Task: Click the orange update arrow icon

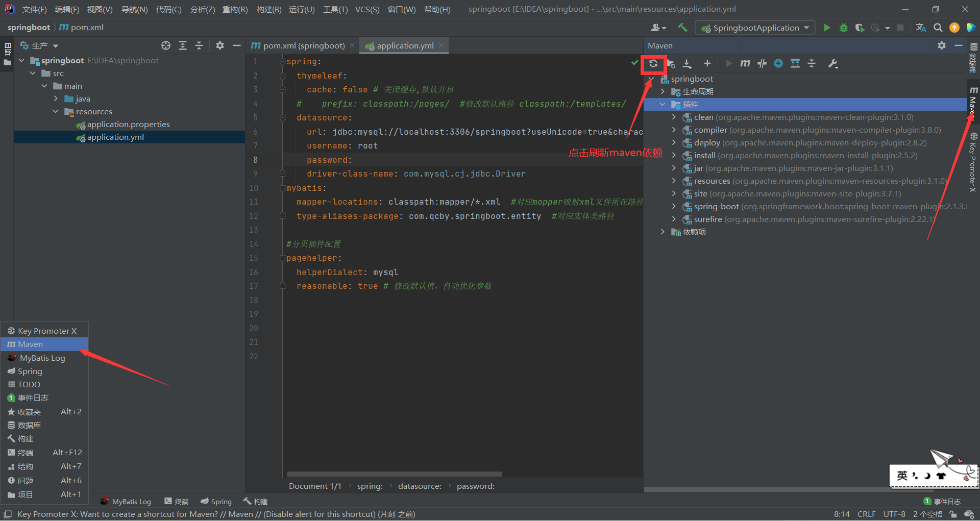Action: coord(954,28)
